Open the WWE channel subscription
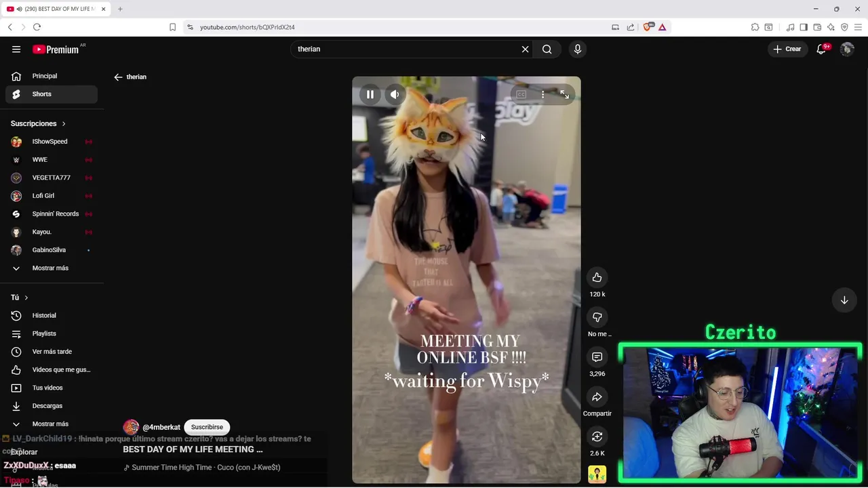The height and width of the screenshot is (488, 868). (x=52, y=160)
